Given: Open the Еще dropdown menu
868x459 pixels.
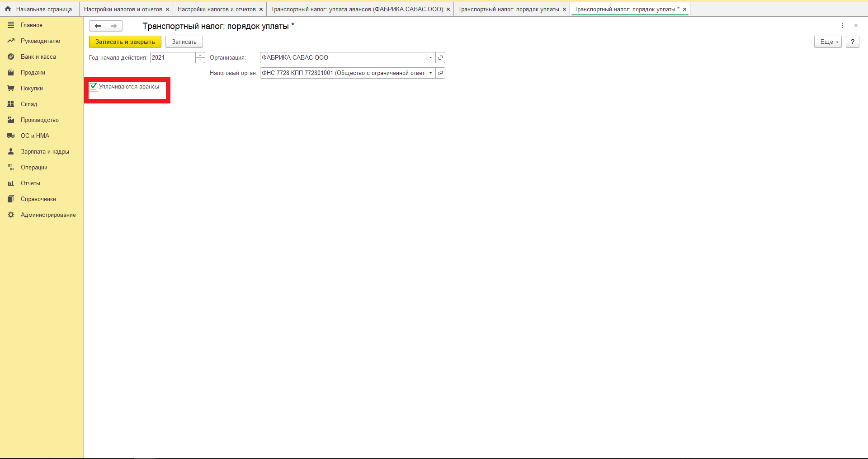Looking at the screenshot, I should (x=828, y=42).
